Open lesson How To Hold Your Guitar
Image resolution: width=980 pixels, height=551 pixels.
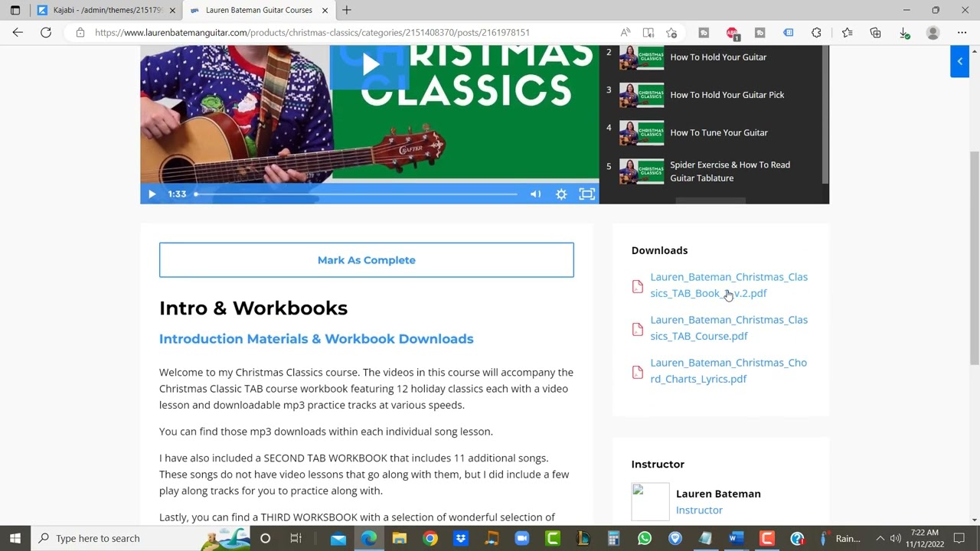click(718, 57)
